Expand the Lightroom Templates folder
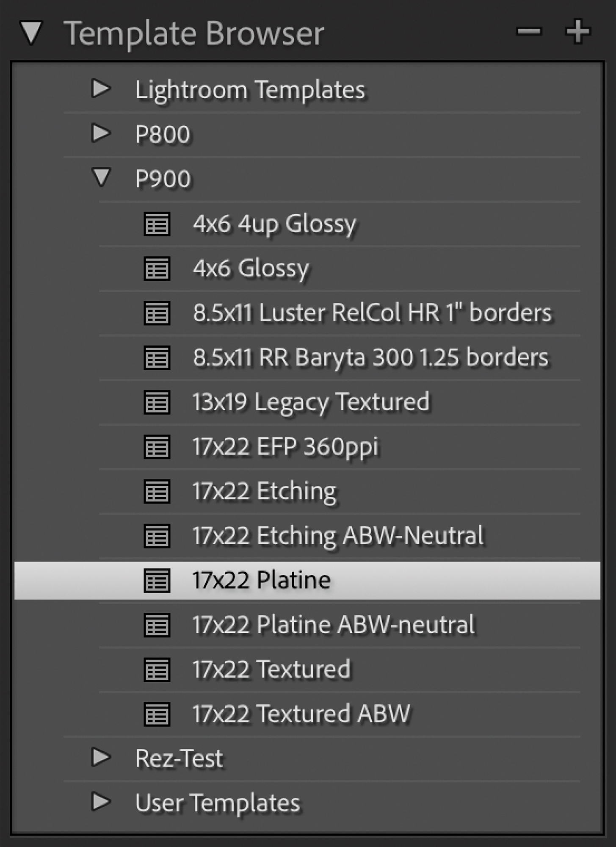The width and height of the screenshot is (616, 847). pyautogui.click(x=101, y=89)
